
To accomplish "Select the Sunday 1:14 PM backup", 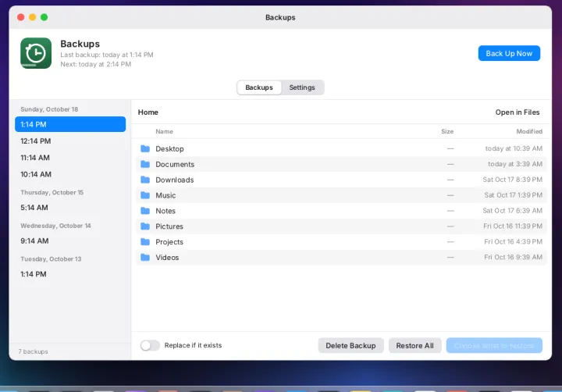I will (70, 124).
